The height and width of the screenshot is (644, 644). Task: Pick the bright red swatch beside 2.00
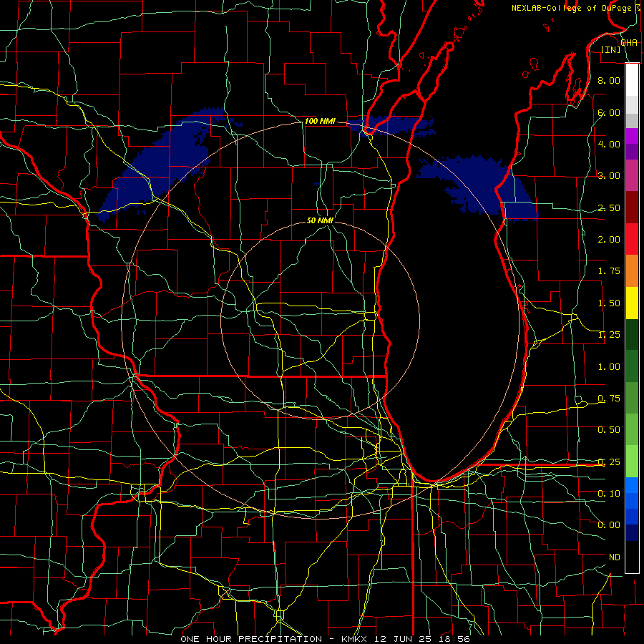632,239
